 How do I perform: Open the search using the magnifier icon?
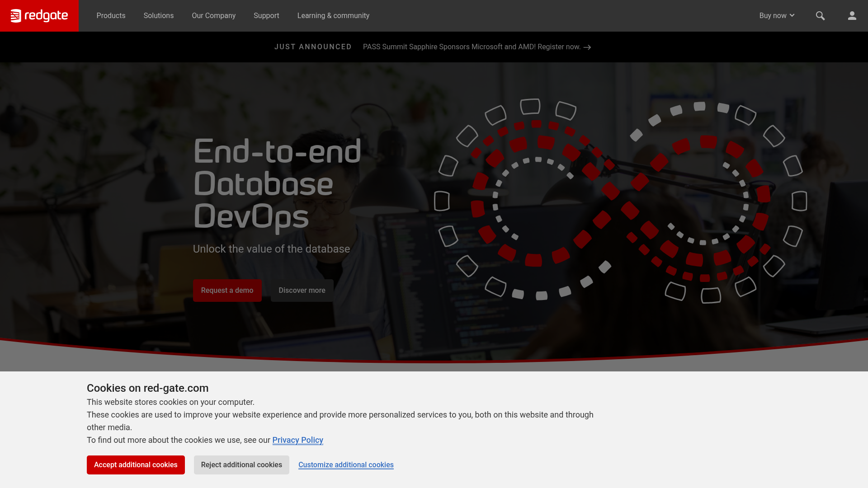tap(821, 15)
